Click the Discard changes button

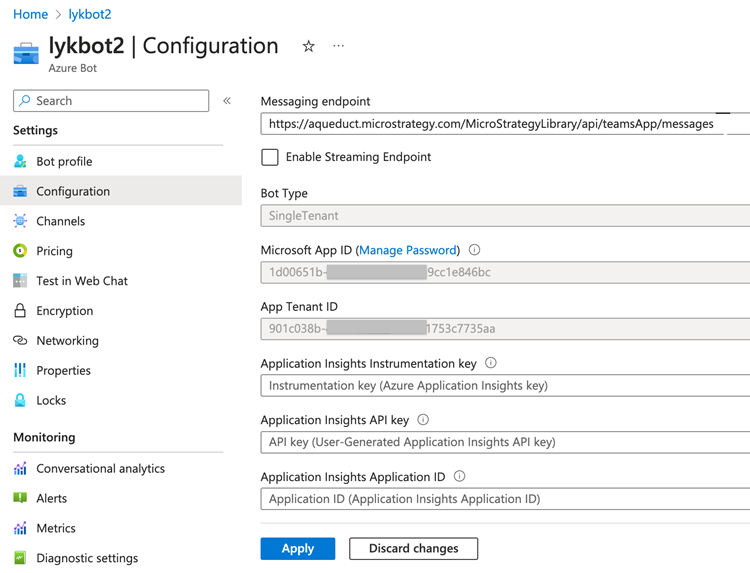(x=413, y=548)
